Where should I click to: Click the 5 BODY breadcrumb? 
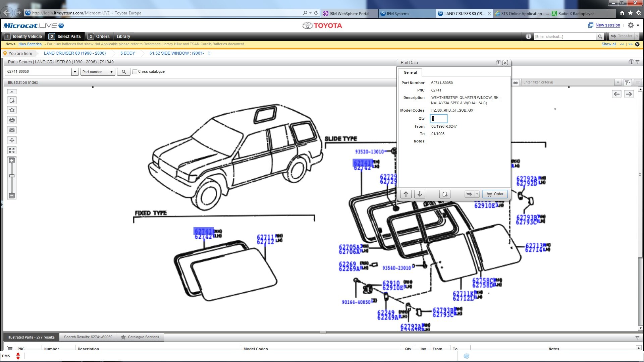coord(127,53)
